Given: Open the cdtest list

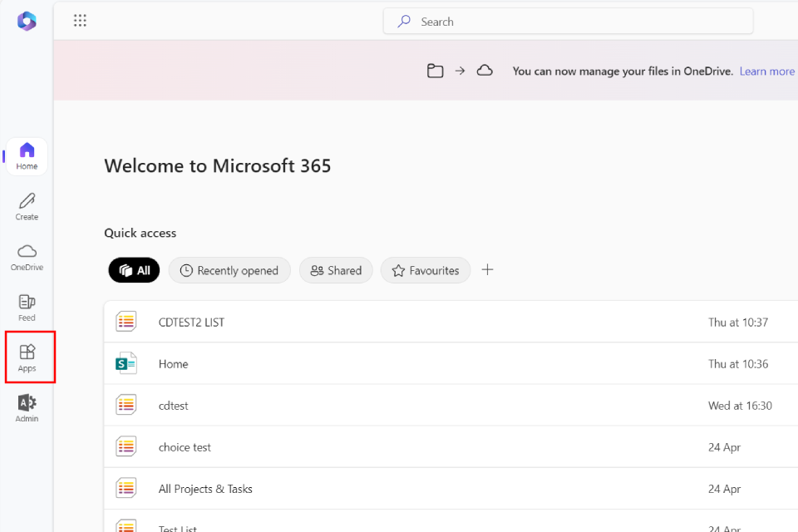Looking at the screenshot, I should (x=173, y=406).
